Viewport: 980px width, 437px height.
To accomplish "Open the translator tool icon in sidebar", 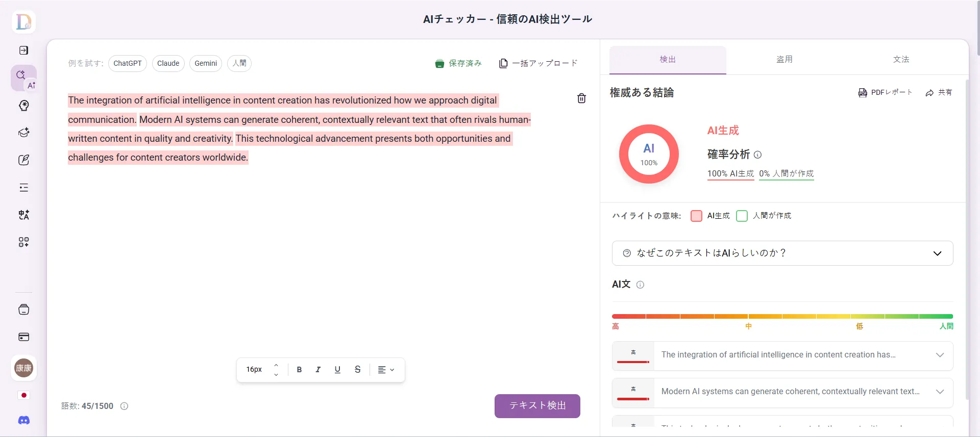I will click(23, 215).
